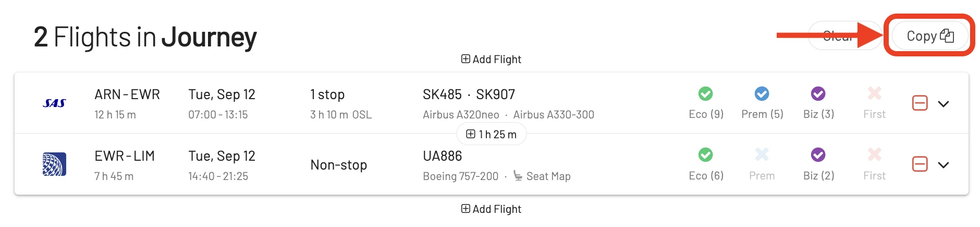
Task: Open the Seat Map for Boeing 757-200
Action: tap(542, 176)
